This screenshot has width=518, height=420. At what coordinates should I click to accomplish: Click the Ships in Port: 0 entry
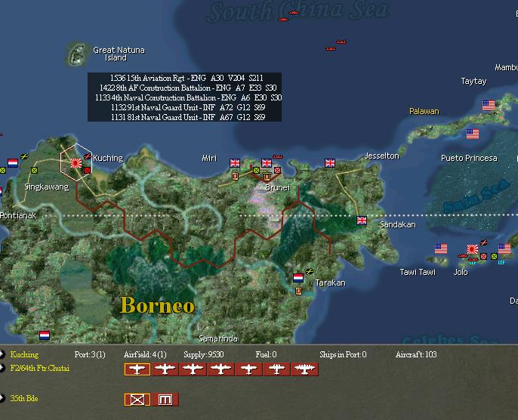coord(343,354)
